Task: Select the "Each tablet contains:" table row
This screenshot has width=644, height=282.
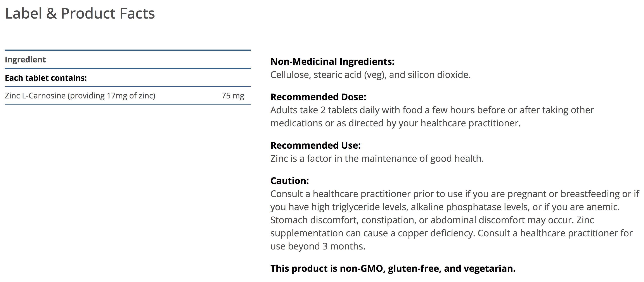Action: click(46, 78)
